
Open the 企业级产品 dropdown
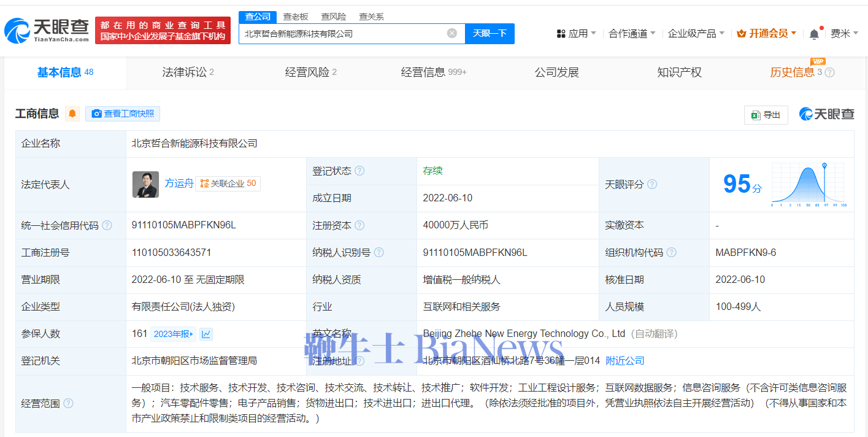(x=696, y=34)
